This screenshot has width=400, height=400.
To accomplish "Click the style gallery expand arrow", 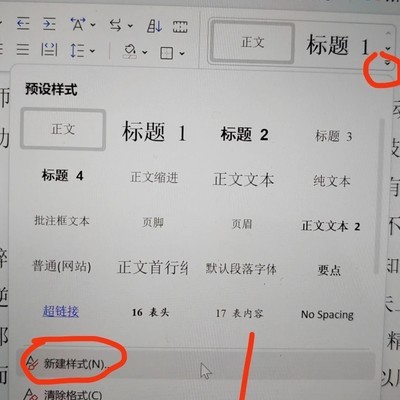I will click(x=387, y=62).
